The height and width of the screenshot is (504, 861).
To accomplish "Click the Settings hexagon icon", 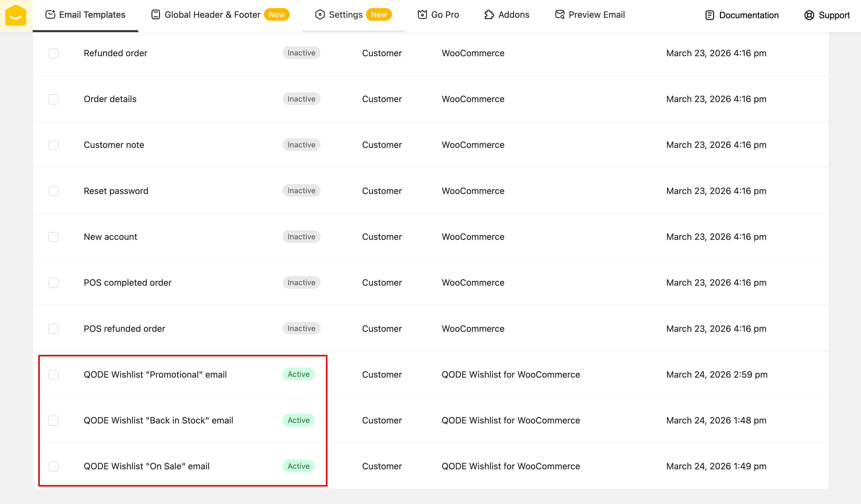I will click(x=320, y=14).
